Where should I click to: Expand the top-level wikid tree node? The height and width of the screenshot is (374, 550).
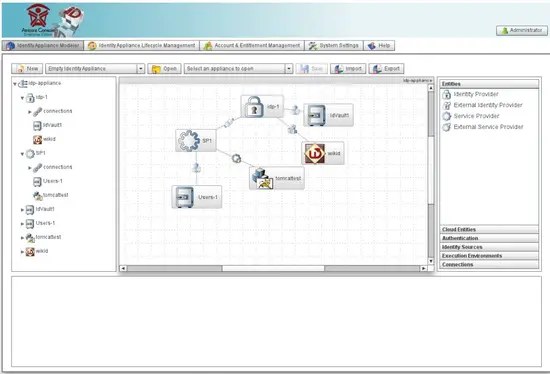click(22, 252)
